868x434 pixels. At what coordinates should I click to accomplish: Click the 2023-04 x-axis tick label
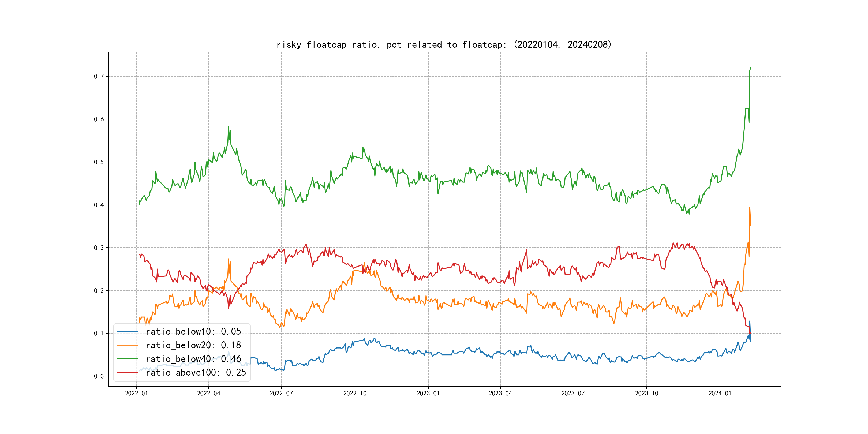click(x=500, y=393)
